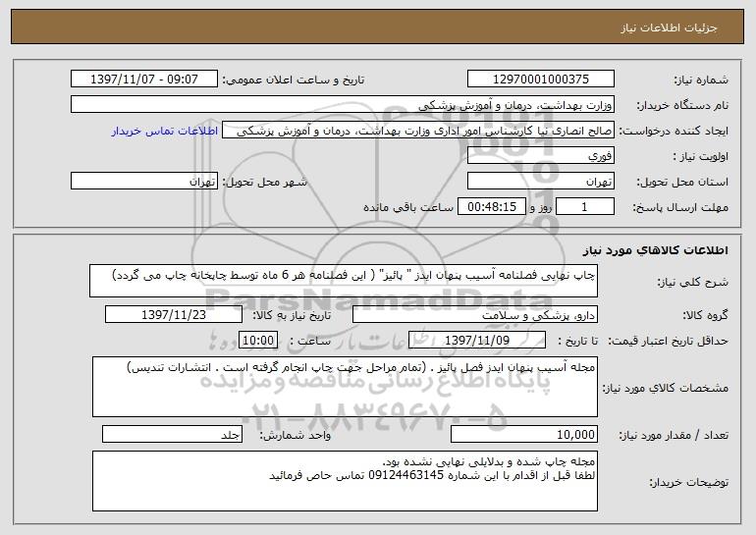Image resolution: width=756 pixels, height=535 pixels.
Task: Click the need date field 1397/11/23
Action: 174,315
